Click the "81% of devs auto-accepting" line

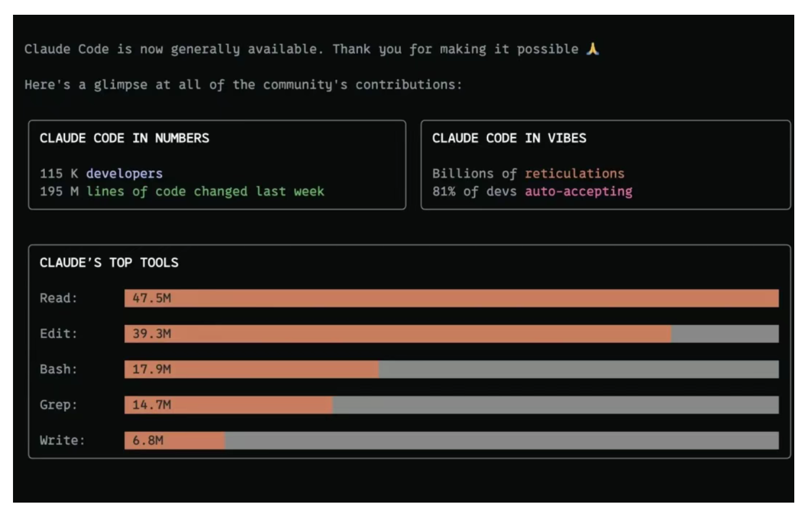(532, 191)
